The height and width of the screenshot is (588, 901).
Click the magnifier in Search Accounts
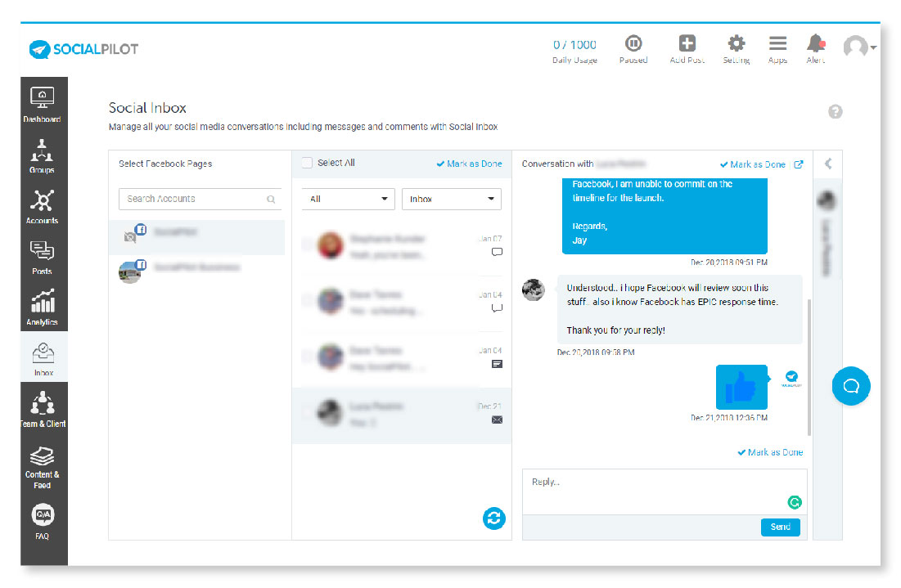tap(271, 200)
